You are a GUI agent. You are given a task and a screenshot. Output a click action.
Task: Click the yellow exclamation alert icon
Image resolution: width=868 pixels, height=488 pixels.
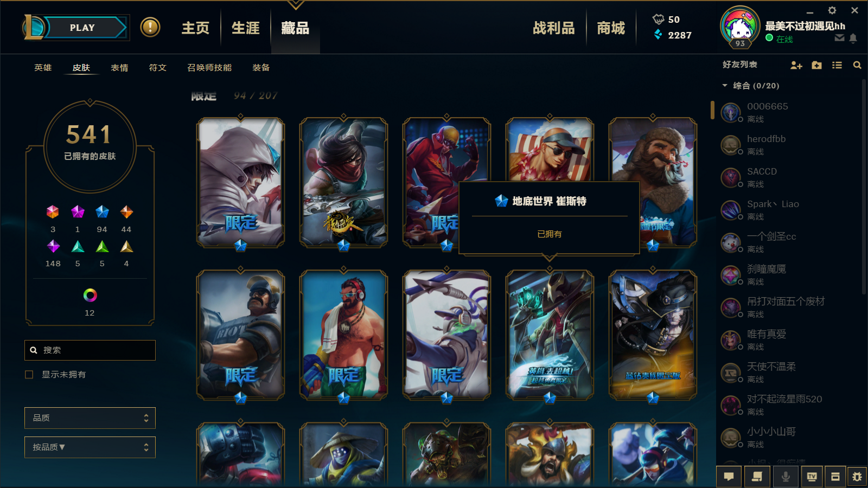pyautogui.click(x=150, y=27)
